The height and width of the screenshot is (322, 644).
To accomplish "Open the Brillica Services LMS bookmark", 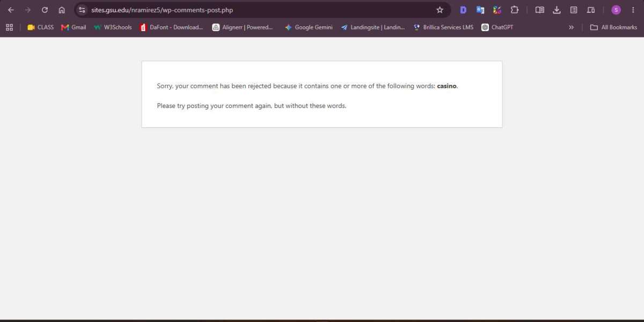I will pyautogui.click(x=443, y=27).
